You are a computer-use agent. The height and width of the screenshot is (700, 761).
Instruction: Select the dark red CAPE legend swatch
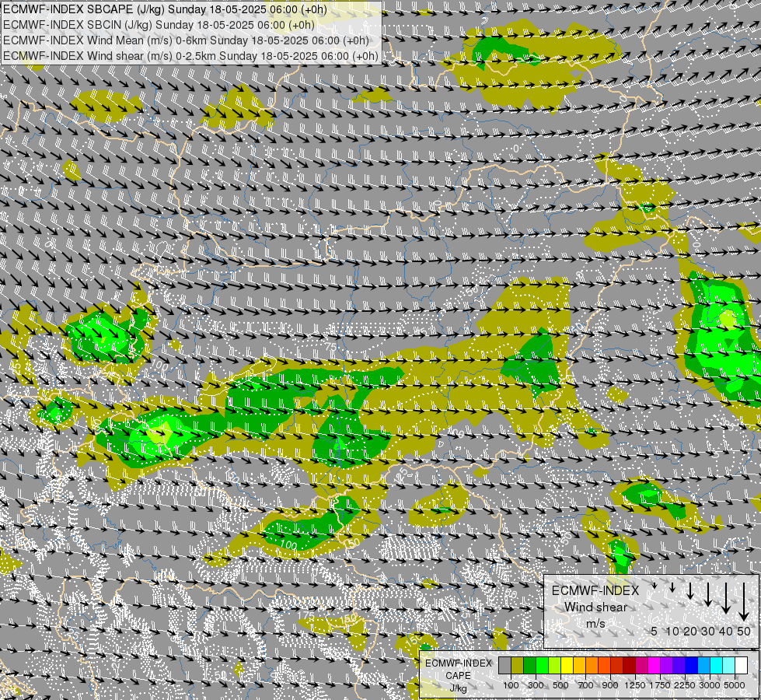630,665
